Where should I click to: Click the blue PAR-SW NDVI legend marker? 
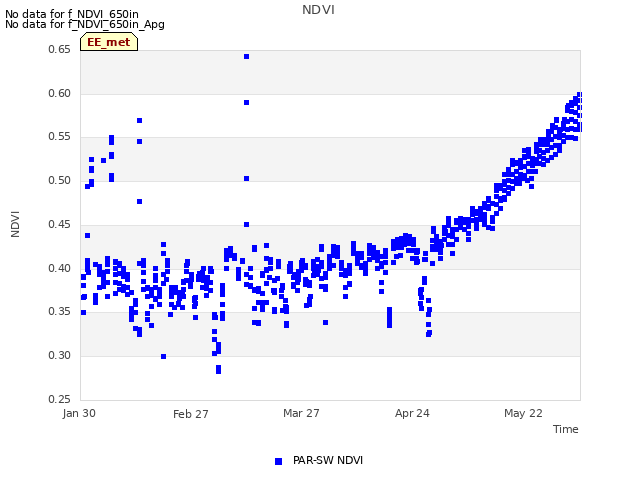click(x=278, y=461)
